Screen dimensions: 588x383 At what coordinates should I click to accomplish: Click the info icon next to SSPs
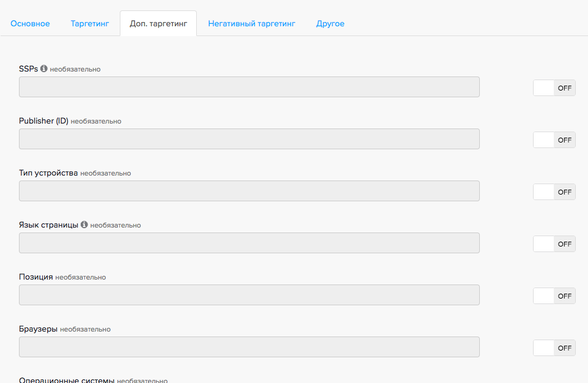click(44, 69)
